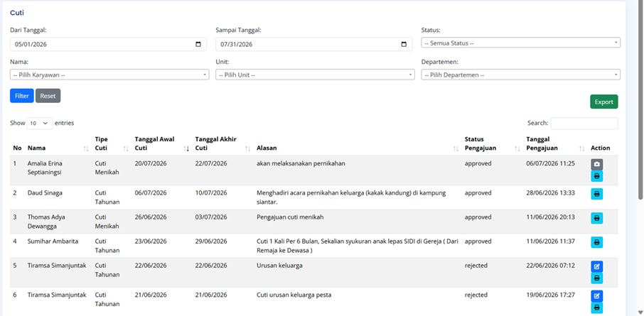Click the Filter button
644x316 pixels.
(22, 96)
